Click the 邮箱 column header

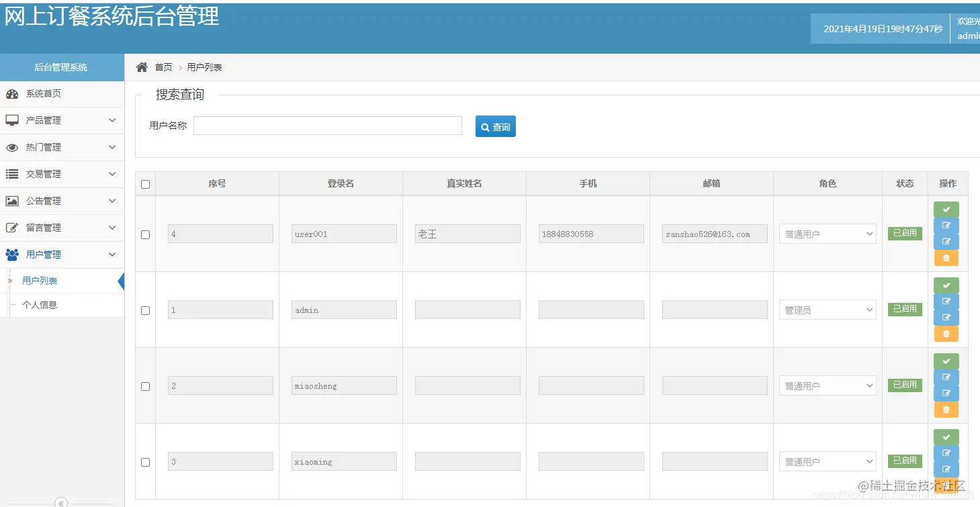click(x=711, y=183)
